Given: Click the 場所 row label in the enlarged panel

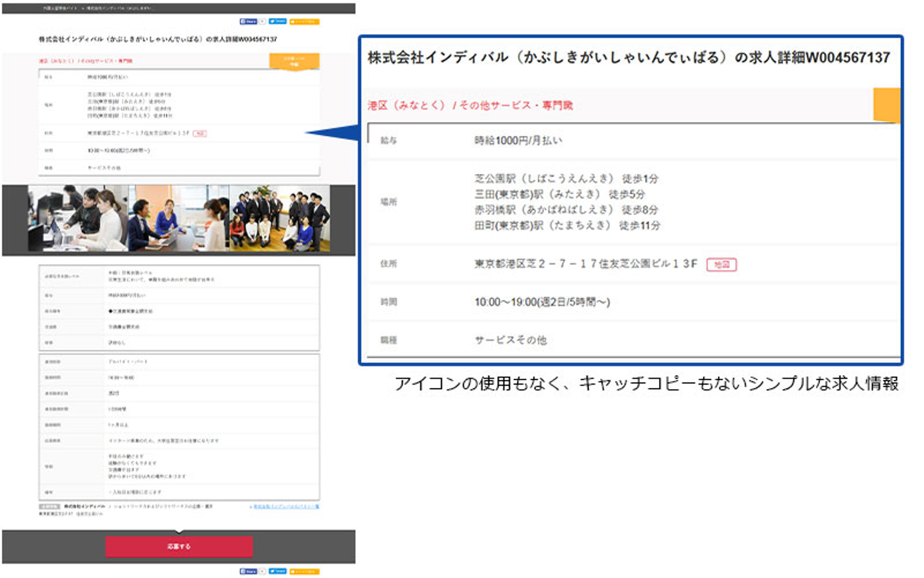Looking at the screenshot, I should 388,202.
